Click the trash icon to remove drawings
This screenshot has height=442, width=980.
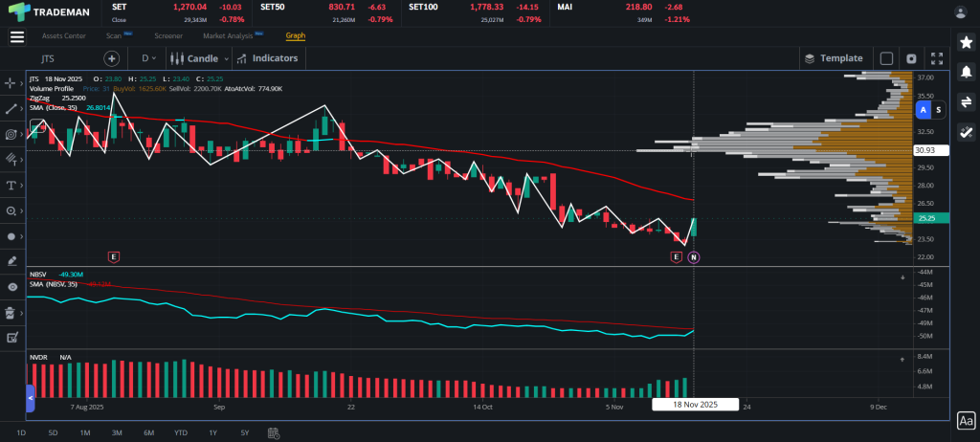(11, 312)
